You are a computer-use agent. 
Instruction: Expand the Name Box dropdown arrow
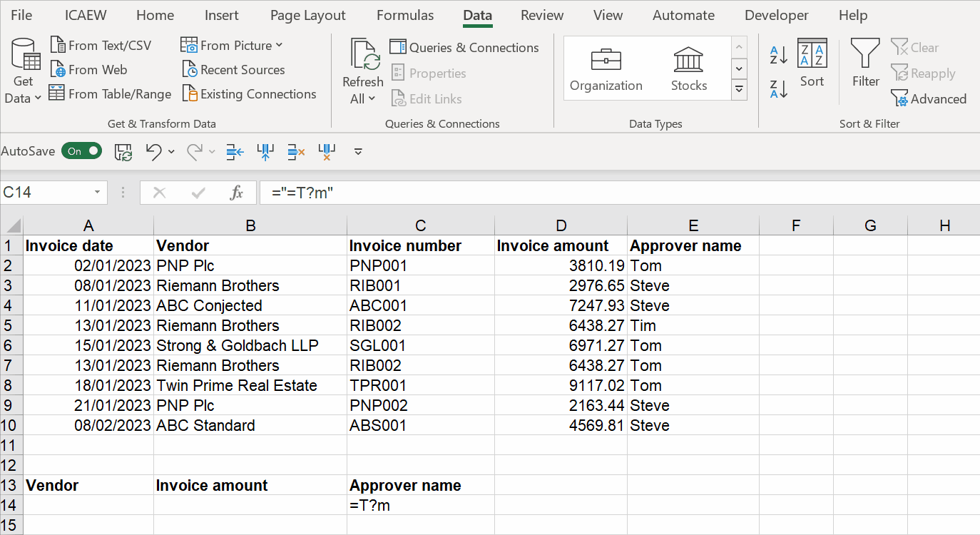coord(97,193)
